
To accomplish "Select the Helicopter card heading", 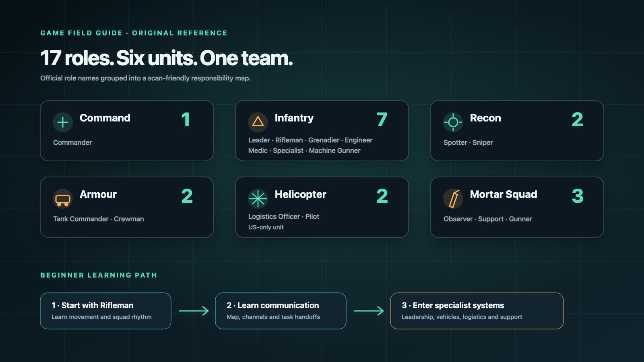I will [301, 194].
